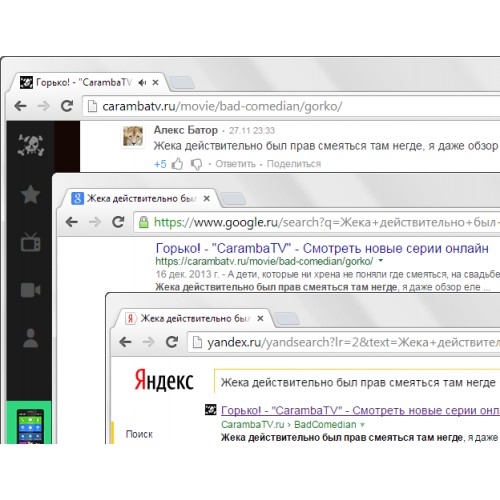Viewport: 500px width, 500px height.
Task: Close the Горько! CarambaTV tab
Action: point(155,82)
